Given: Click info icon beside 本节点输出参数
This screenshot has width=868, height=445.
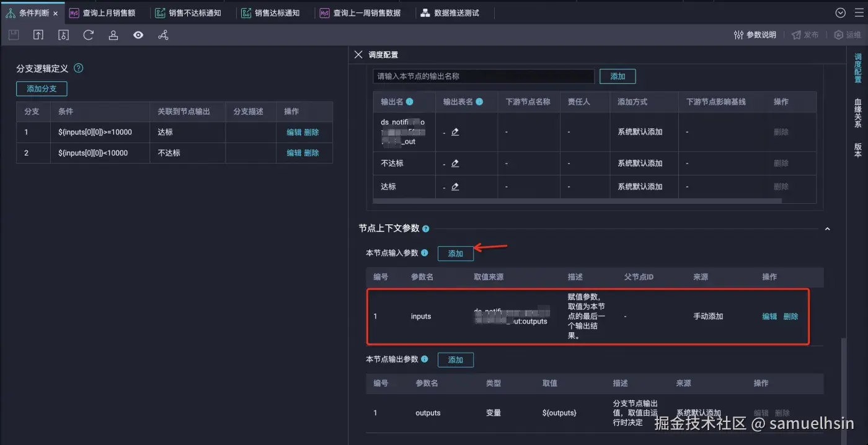Looking at the screenshot, I should pyautogui.click(x=425, y=359).
